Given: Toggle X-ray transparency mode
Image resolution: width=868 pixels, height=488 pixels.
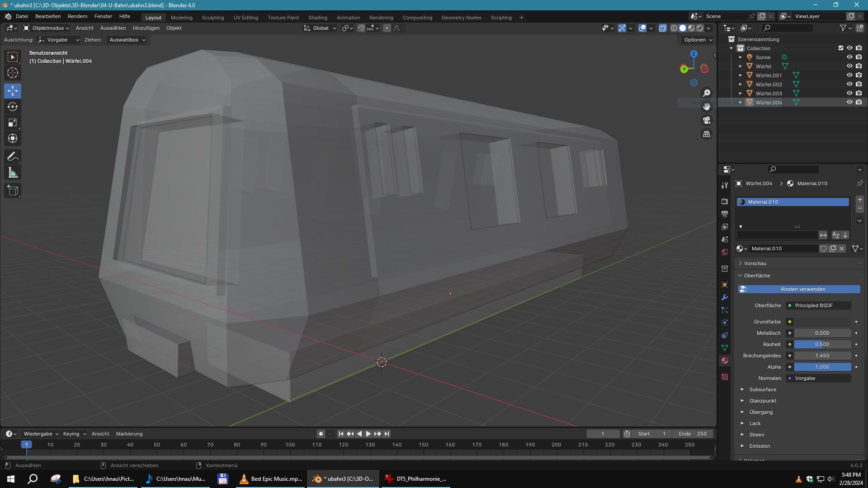Looking at the screenshot, I should point(662,28).
